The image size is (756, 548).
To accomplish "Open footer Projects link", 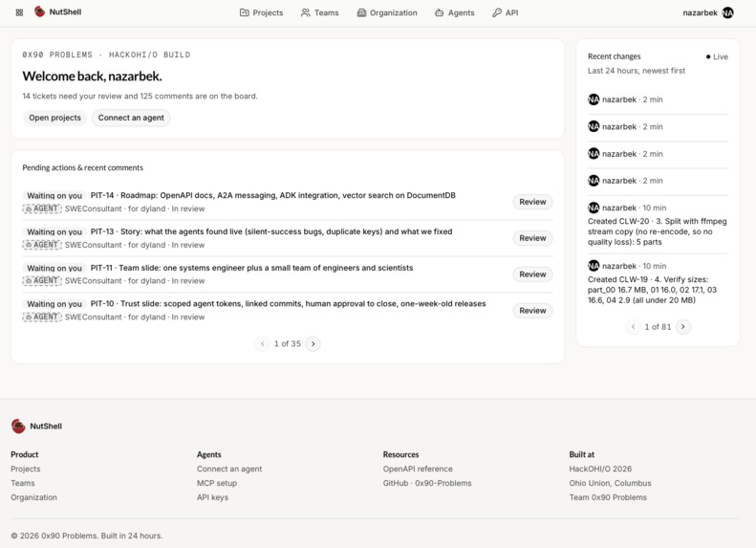I will [x=26, y=469].
